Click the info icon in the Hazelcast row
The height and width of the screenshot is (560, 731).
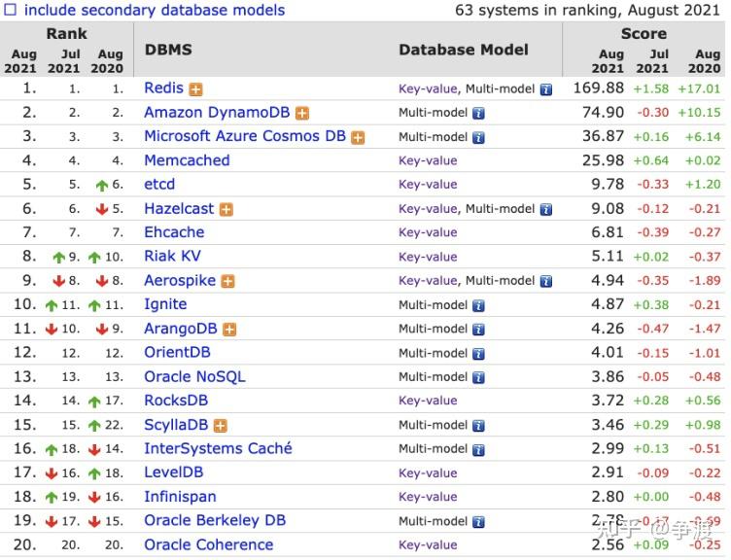pyautogui.click(x=546, y=210)
